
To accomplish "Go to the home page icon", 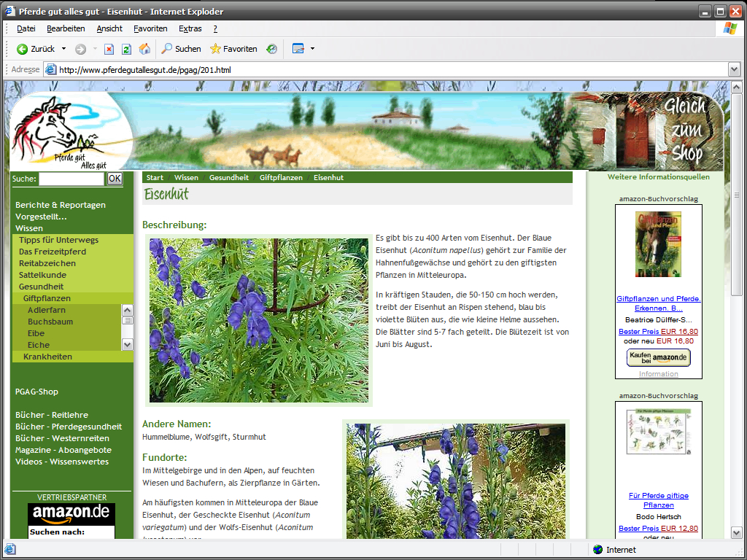I will [144, 49].
